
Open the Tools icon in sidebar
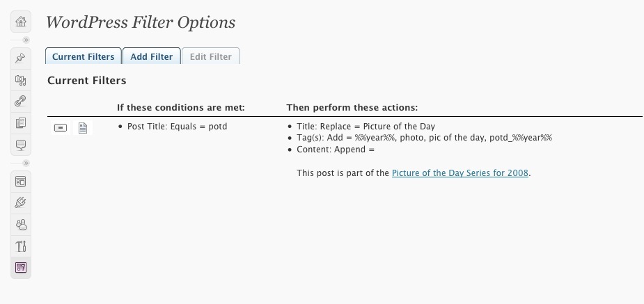pos(20,246)
